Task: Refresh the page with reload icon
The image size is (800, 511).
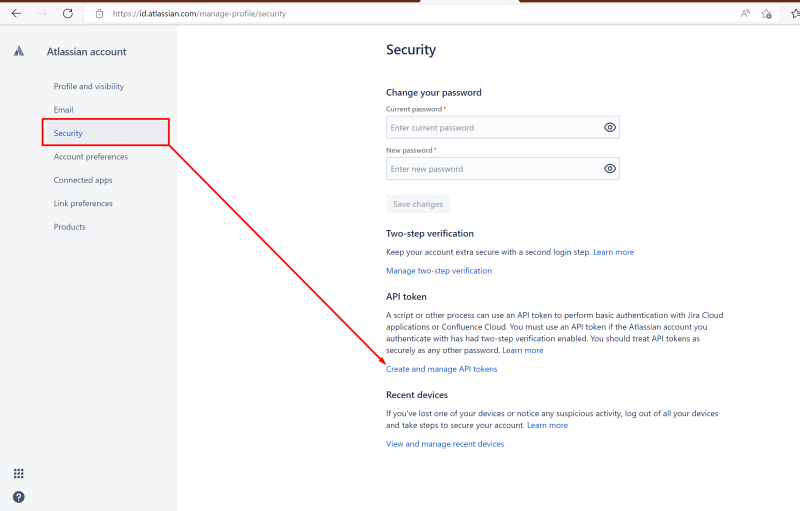Action: [x=68, y=13]
